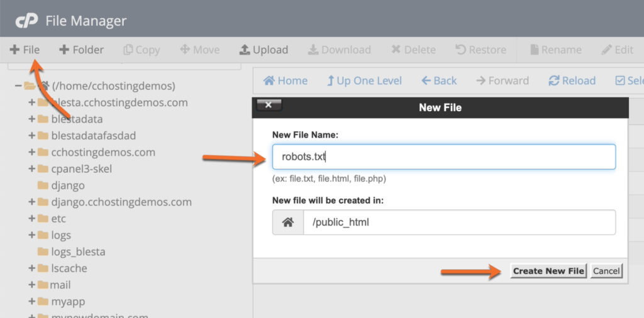Open django folder in tree
Image resolution: width=644 pixels, height=318 pixels.
point(68,185)
